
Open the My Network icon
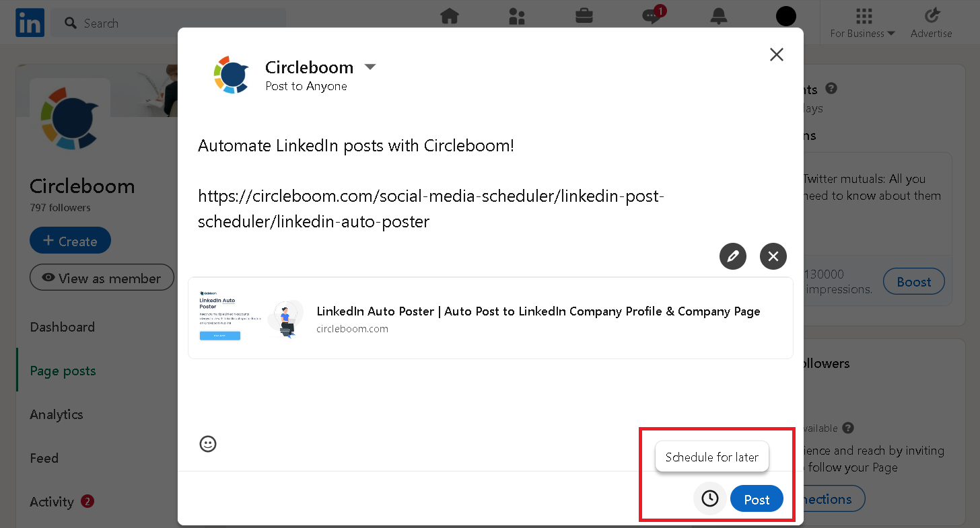[517, 16]
